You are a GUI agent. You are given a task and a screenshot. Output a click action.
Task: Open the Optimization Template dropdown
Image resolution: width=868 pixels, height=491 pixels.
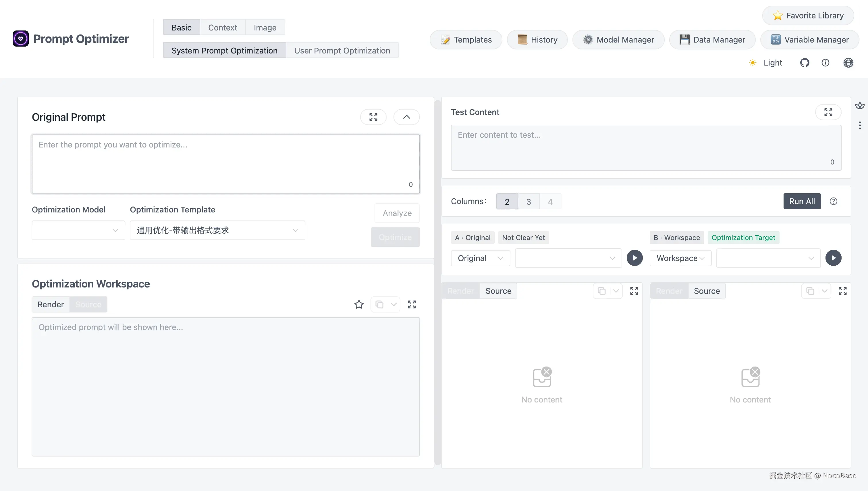click(217, 230)
